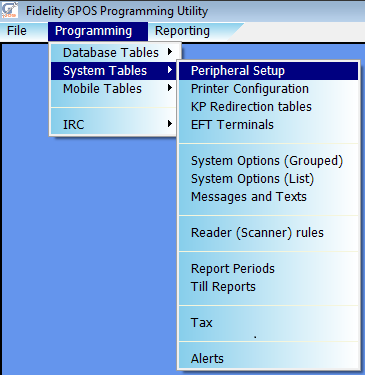Click the arrow beside IRC
The height and width of the screenshot is (375, 365).
click(x=170, y=124)
